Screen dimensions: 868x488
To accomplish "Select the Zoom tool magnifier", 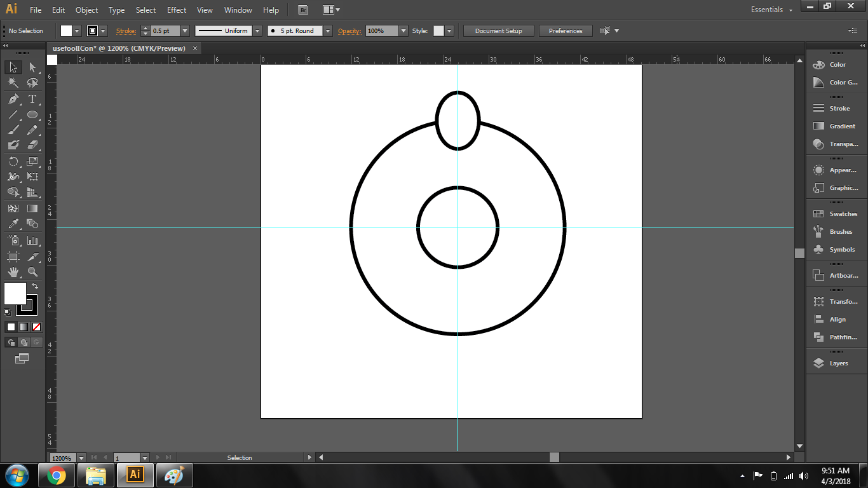I will pyautogui.click(x=32, y=272).
